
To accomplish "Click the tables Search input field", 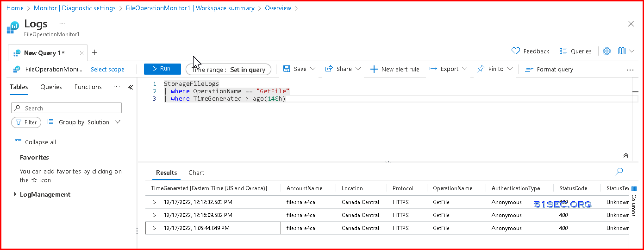I will [66, 108].
